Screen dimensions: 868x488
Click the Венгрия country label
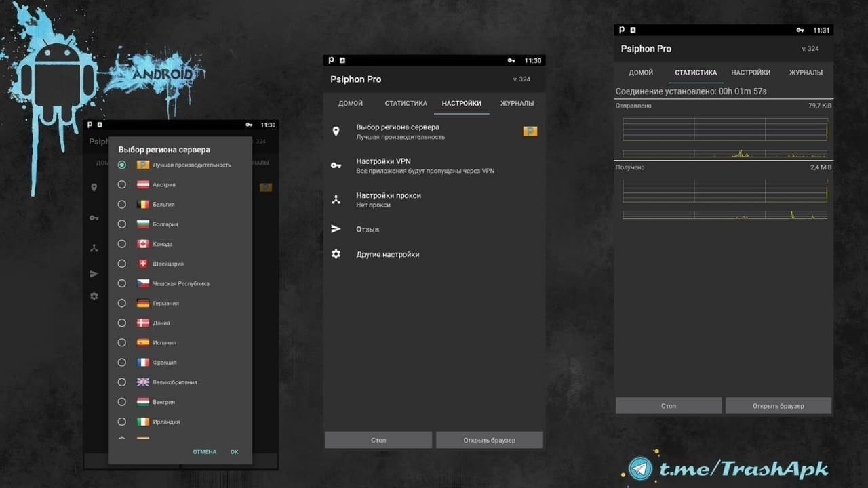point(164,401)
